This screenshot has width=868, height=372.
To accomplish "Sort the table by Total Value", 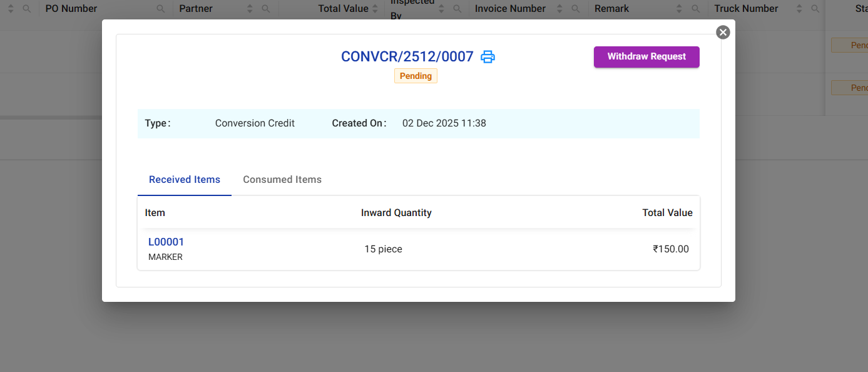I will point(375,9).
